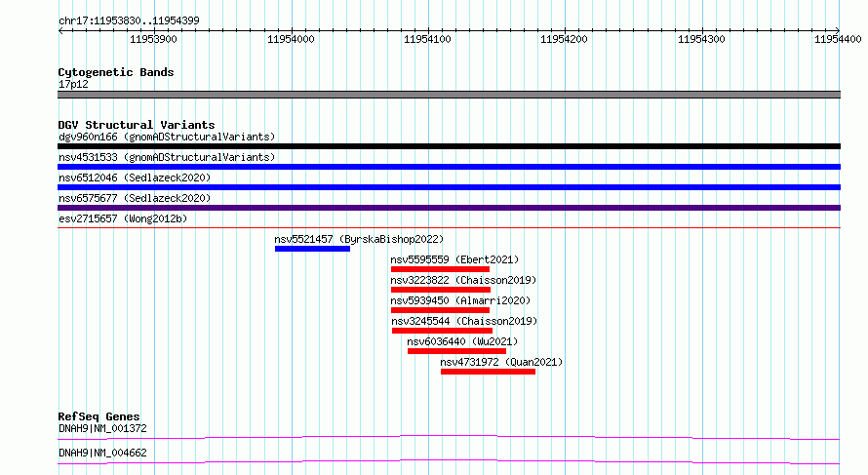Click the thin red esv2715657 variant line
The image size is (868, 475).
(449, 227)
